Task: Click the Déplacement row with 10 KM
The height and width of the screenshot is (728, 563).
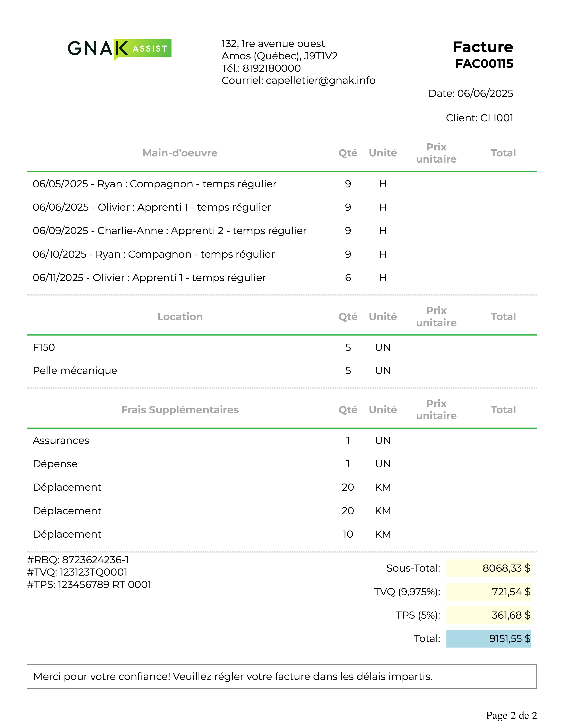Action: point(281,534)
